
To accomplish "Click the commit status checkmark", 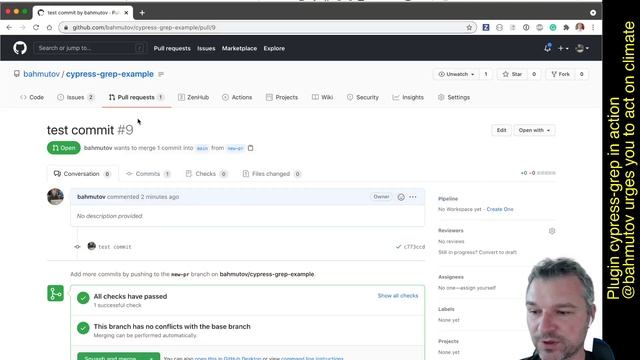I will point(398,247).
